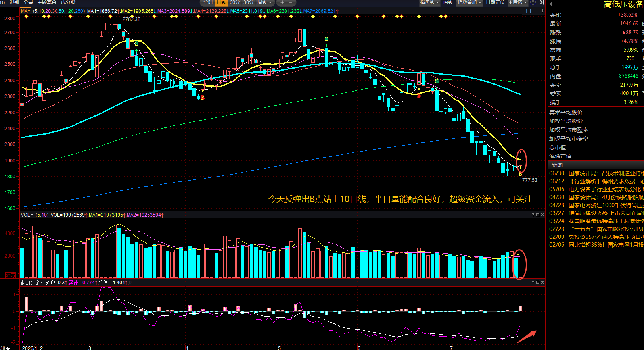
Task: Open news 06/12 行业解析 得州要求数据中心
Action: coord(596,181)
